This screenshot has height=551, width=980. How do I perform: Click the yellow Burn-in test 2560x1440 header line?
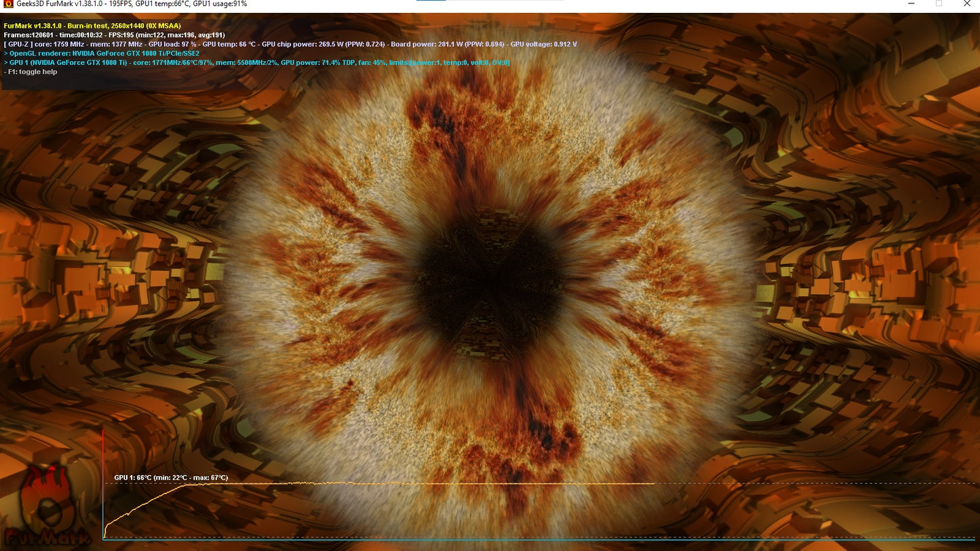pyautogui.click(x=92, y=26)
